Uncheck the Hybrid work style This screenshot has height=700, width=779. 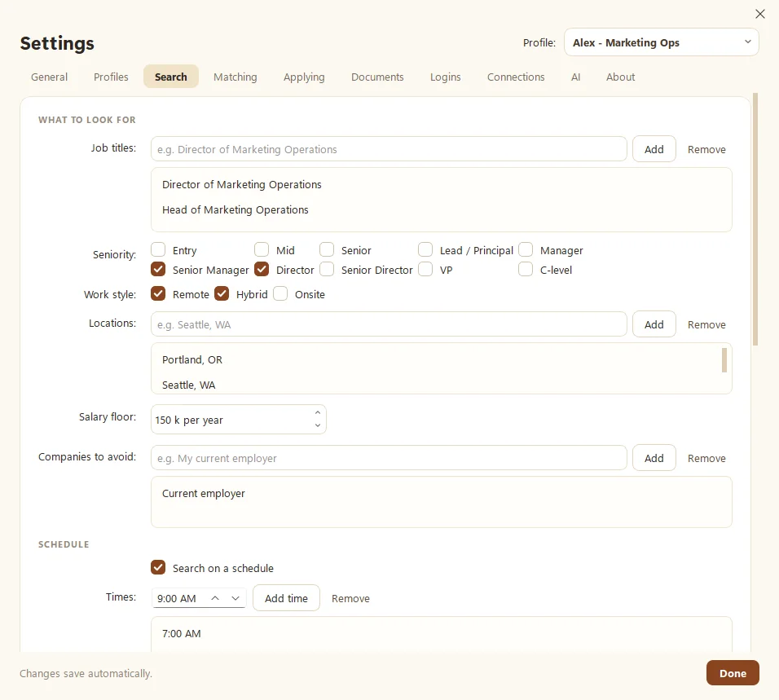[x=222, y=293]
